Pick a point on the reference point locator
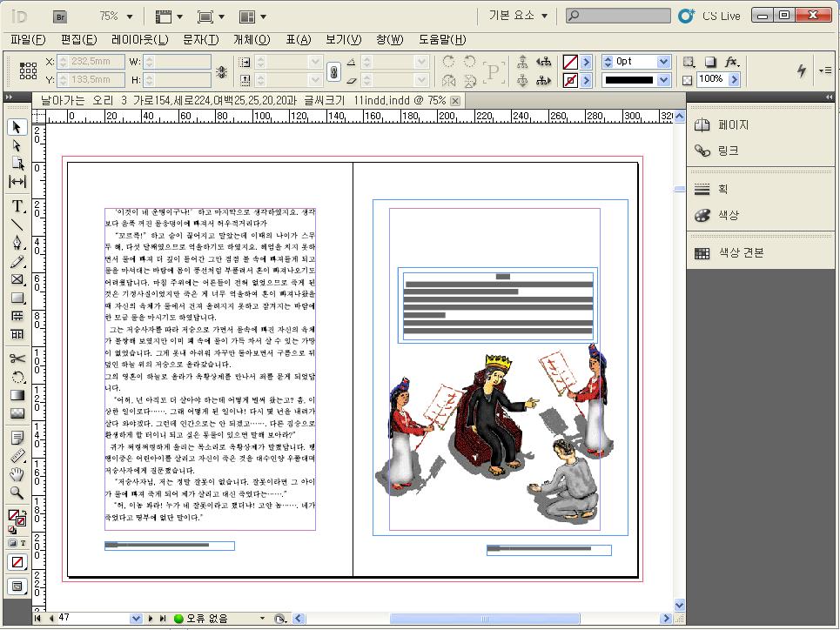This screenshot has width=840, height=630. (x=28, y=70)
